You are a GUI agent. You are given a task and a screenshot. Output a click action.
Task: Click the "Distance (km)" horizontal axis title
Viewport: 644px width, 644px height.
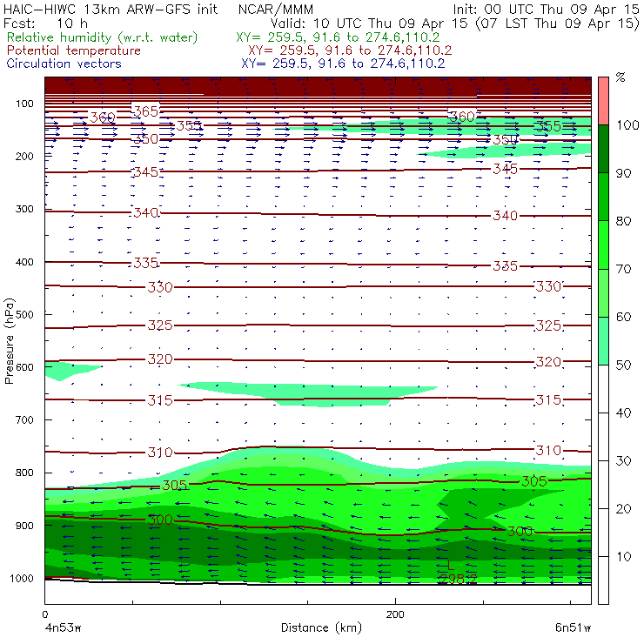[x=321, y=627]
